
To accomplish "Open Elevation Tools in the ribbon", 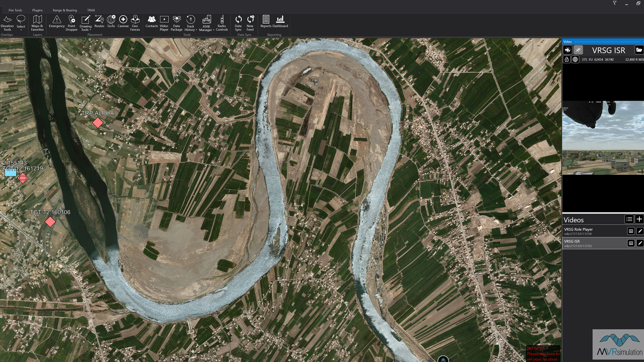I will tap(7, 23).
